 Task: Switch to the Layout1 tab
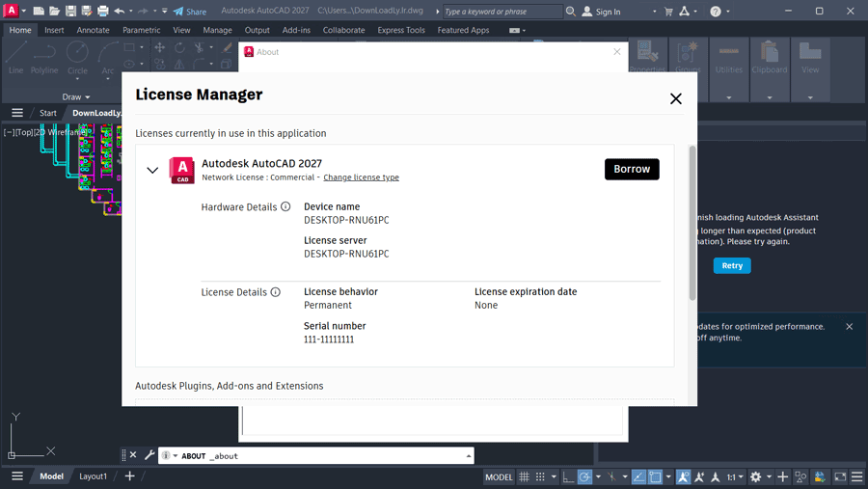tap(93, 476)
